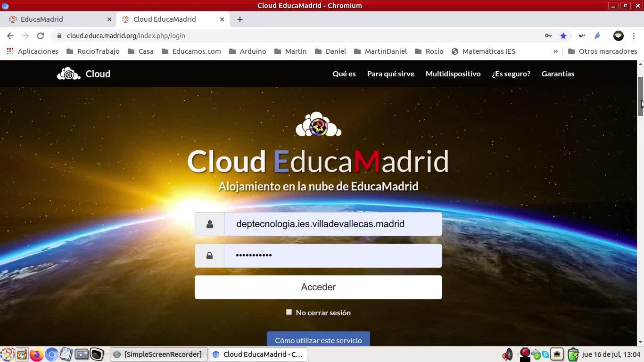
Task: Open the Aplicaciones apps grid shortcut
Action: coord(33,51)
